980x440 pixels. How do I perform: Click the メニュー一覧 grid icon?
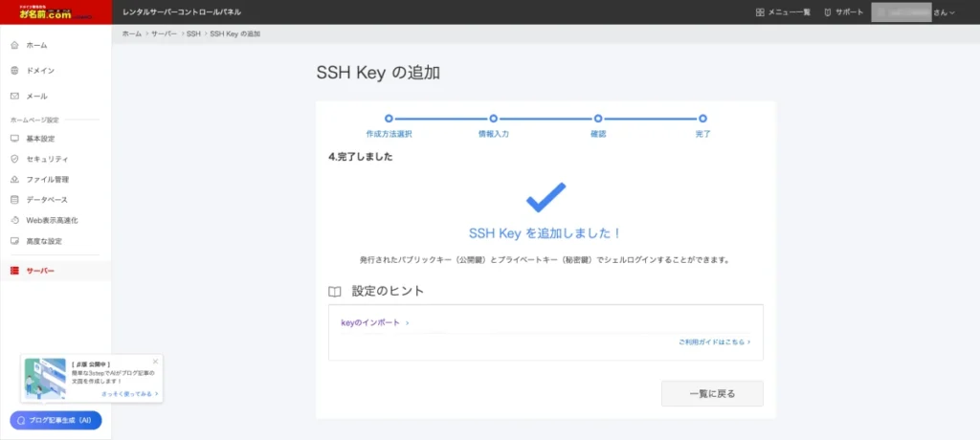(760, 12)
